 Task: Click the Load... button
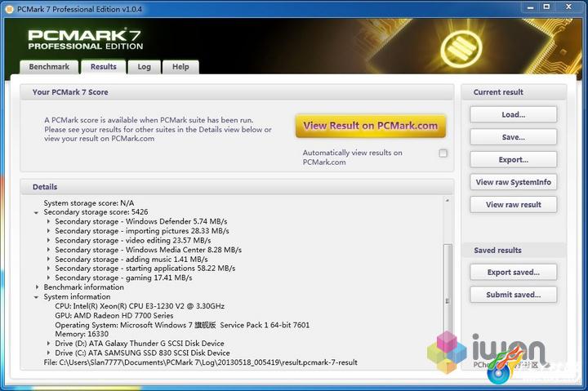[x=514, y=115]
